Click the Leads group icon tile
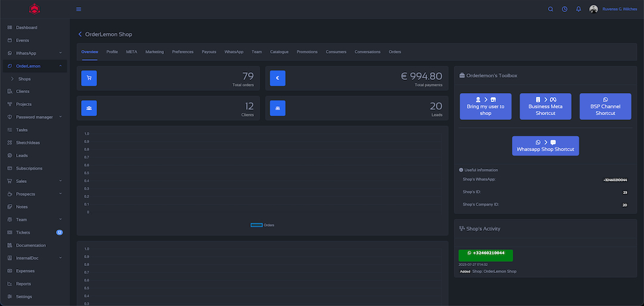 point(277,108)
